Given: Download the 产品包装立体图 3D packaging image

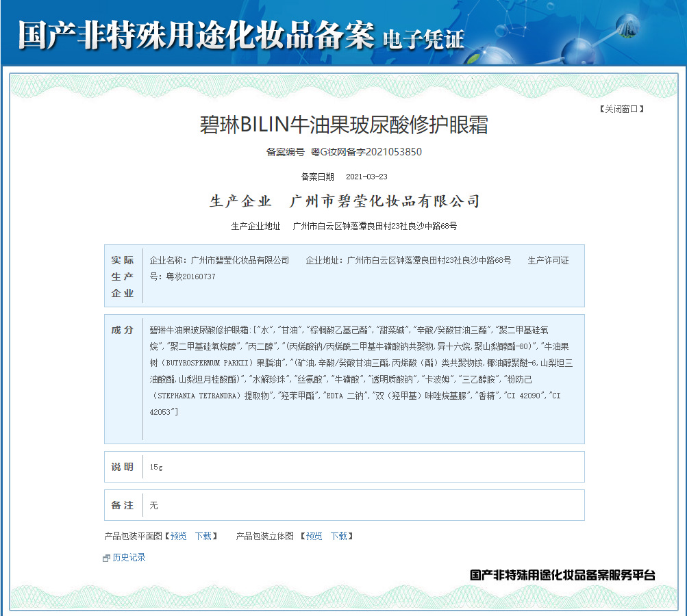Looking at the screenshot, I should (x=338, y=536).
